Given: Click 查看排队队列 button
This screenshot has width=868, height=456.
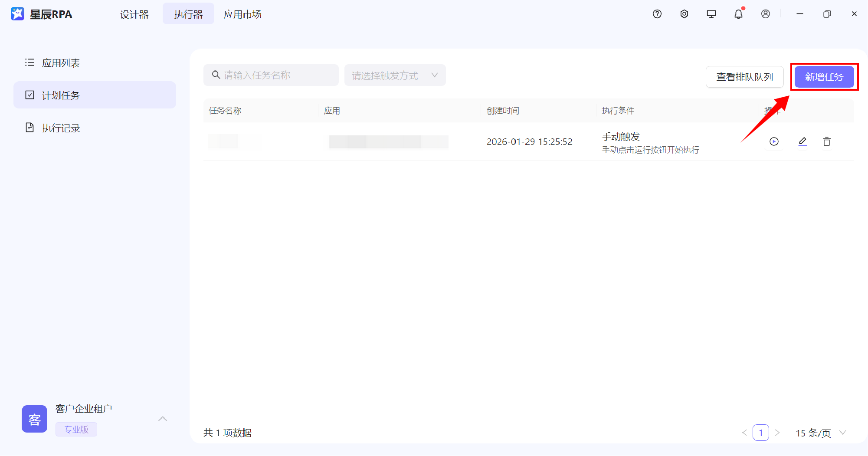Looking at the screenshot, I should pyautogui.click(x=744, y=77).
